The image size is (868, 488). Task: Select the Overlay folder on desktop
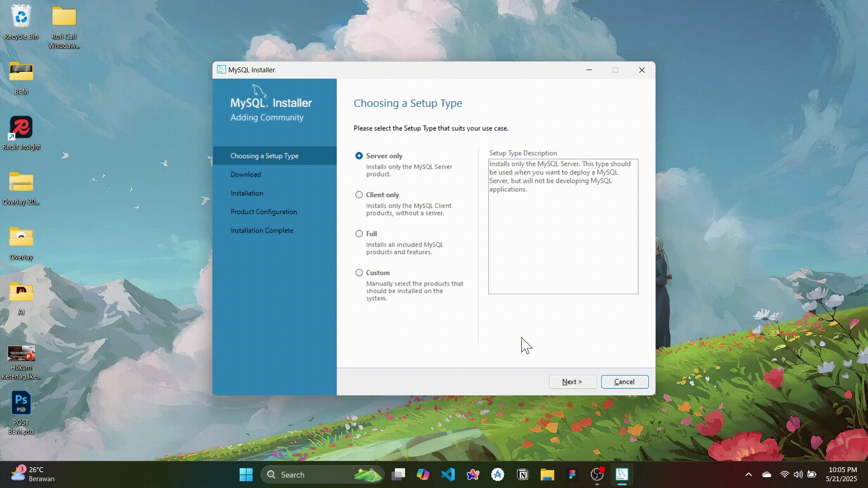[21, 243]
